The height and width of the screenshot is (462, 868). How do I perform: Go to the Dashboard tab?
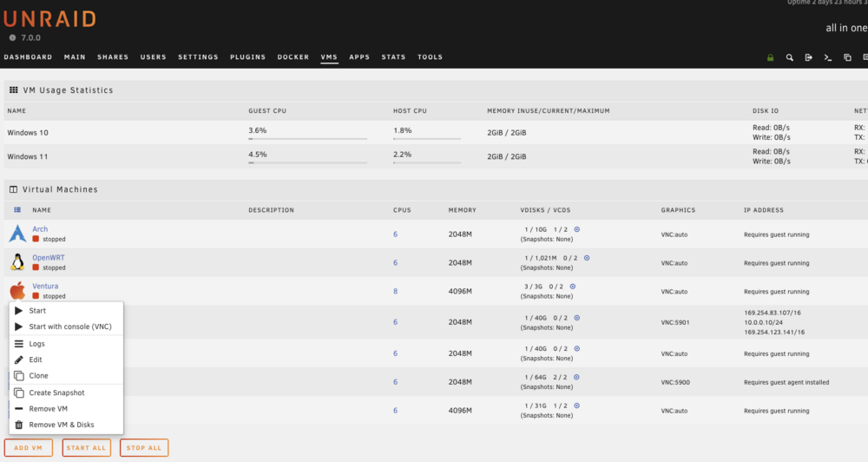[x=29, y=57]
